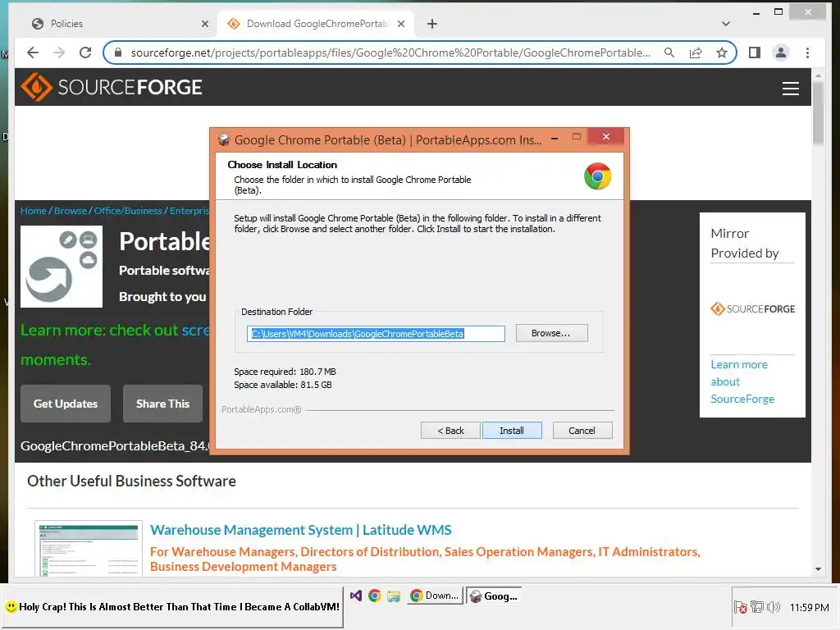Open site lock info icon
Viewport: 840px width, 630px height.
click(x=118, y=52)
